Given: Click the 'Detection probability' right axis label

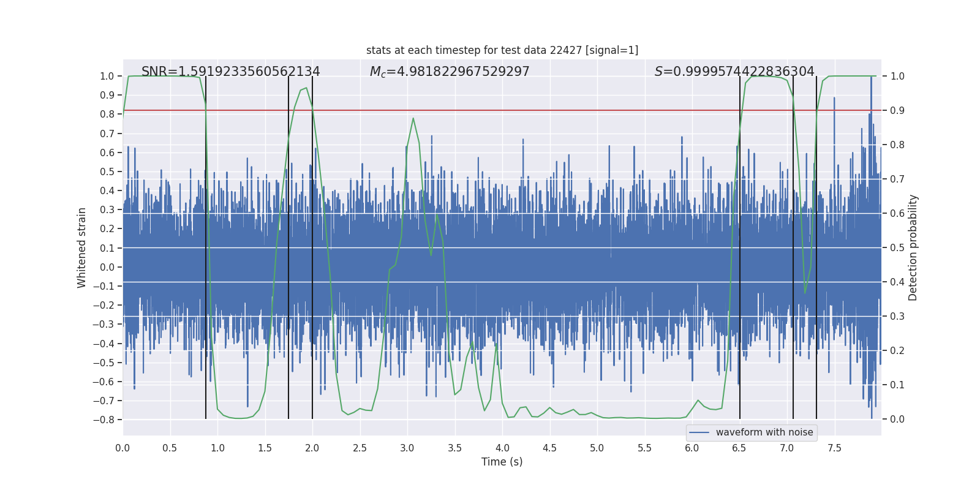Looking at the screenshot, I should coord(913,247).
